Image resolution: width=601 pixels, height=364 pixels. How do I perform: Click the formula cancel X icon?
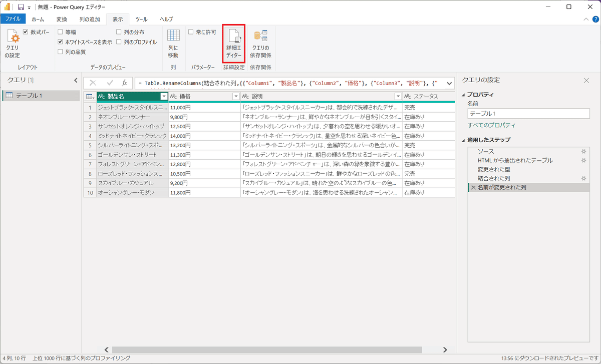tap(93, 83)
